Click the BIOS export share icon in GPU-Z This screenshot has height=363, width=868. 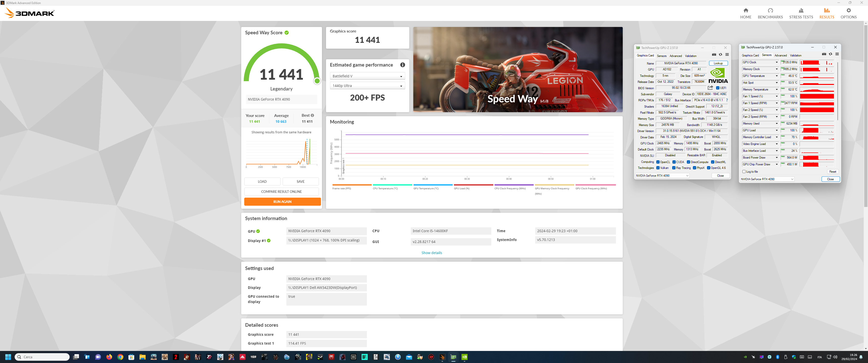coord(710,88)
